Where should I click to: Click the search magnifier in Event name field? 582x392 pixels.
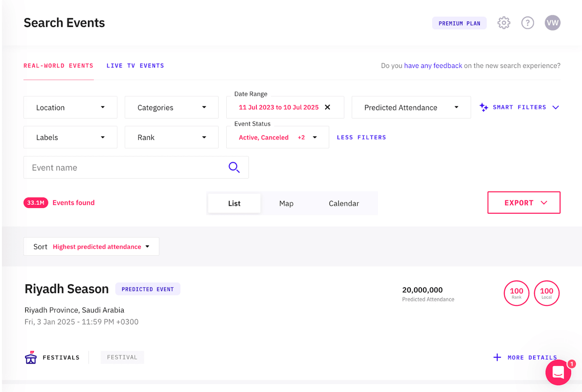coord(234,167)
